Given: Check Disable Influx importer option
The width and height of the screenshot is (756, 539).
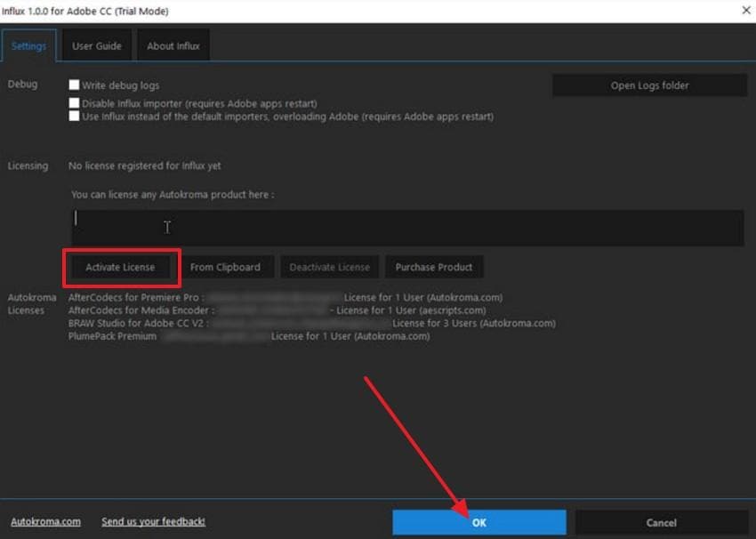Looking at the screenshot, I should coord(76,102).
